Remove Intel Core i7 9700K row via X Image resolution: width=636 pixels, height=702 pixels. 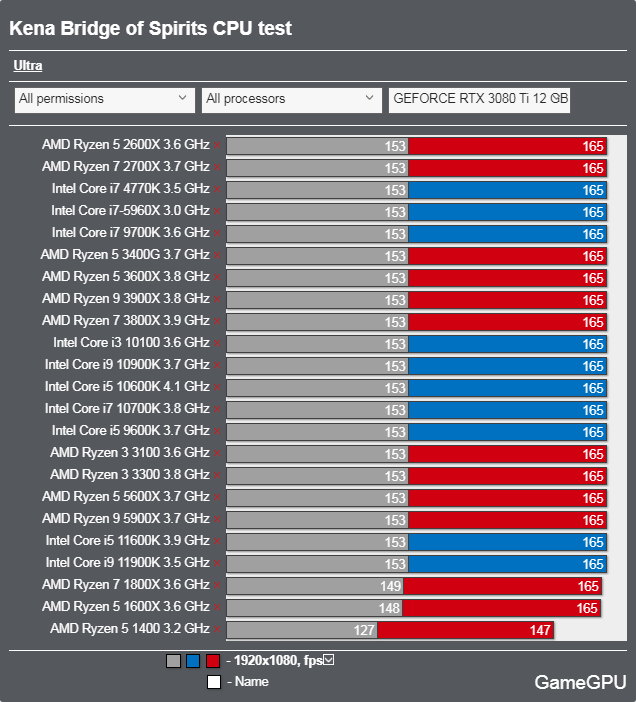[x=217, y=233]
